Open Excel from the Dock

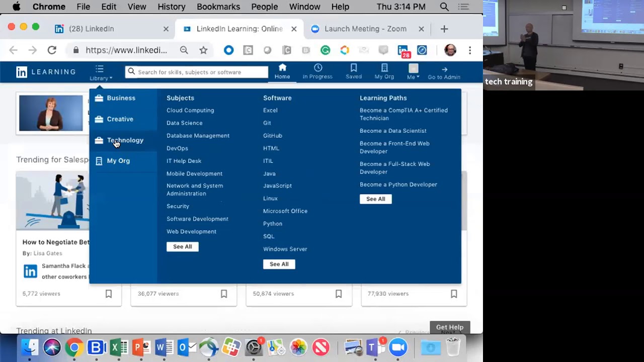click(x=119, y=347)
